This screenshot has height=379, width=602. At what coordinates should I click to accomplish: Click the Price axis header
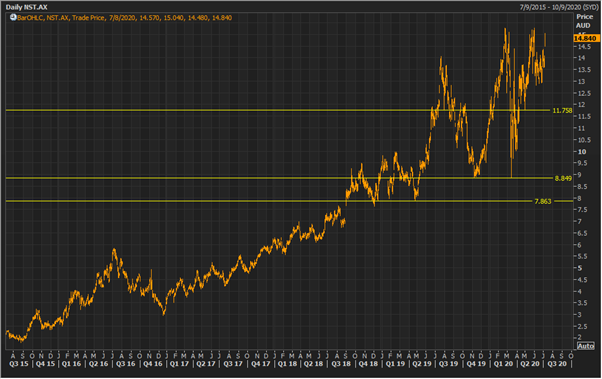585,17
